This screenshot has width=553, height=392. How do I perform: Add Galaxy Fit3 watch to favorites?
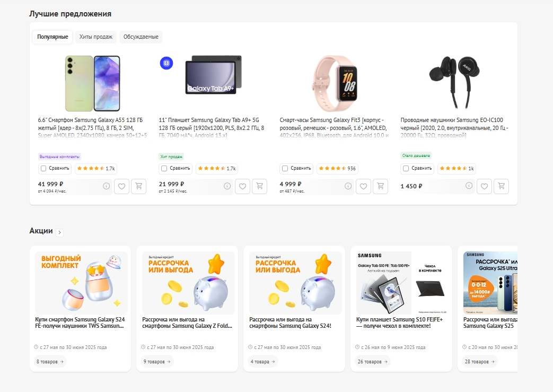point(363,187)
